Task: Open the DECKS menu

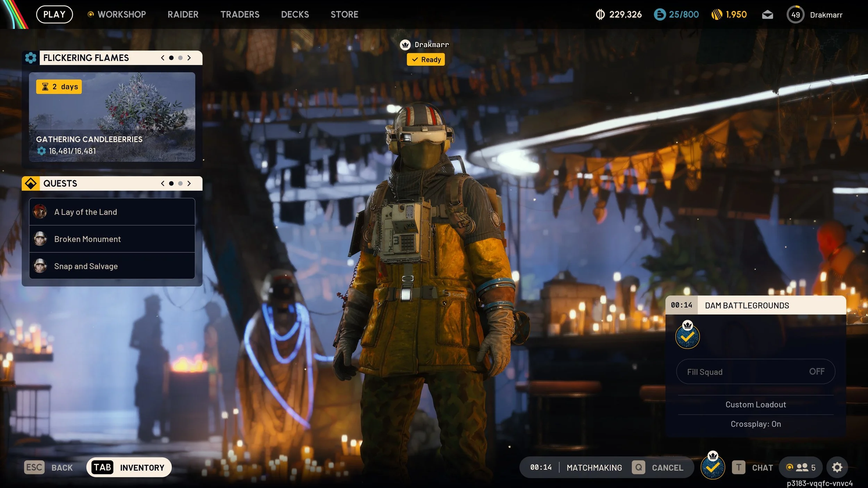Action: click(x=295, y=14)
